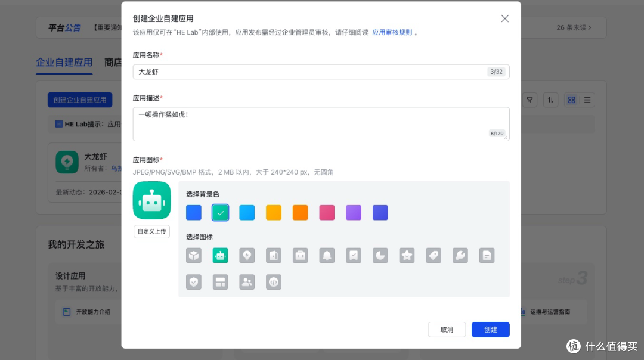This screenshot has height=360, width=644.
Task: Select the cube box app icon
Action: [x=193, y=255]
